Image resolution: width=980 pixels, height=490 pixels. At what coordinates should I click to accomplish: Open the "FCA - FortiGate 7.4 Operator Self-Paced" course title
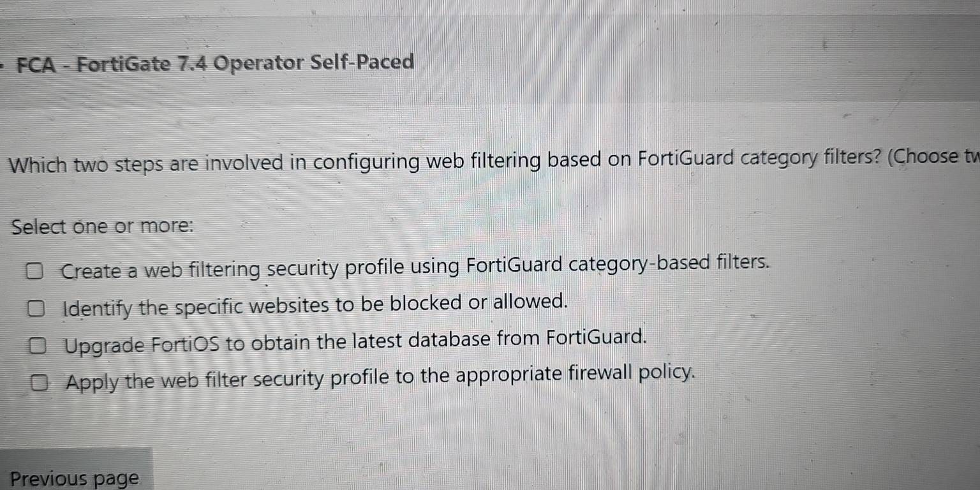(216, 64)
